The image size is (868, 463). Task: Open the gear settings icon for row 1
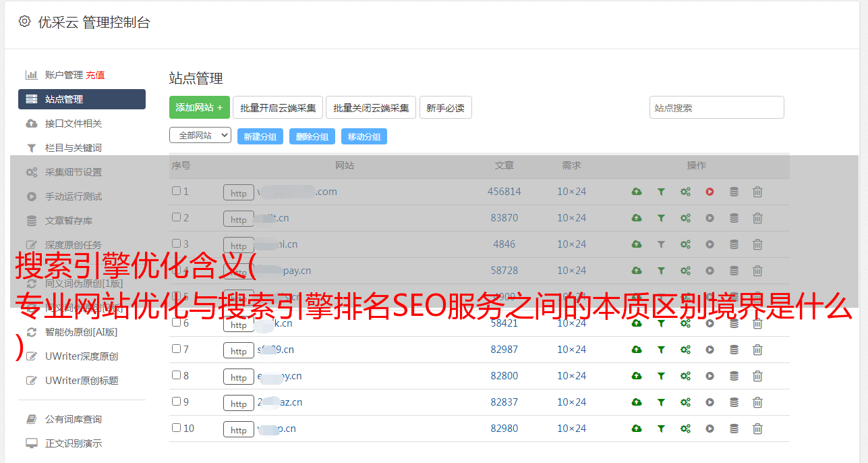click(685, 192)
